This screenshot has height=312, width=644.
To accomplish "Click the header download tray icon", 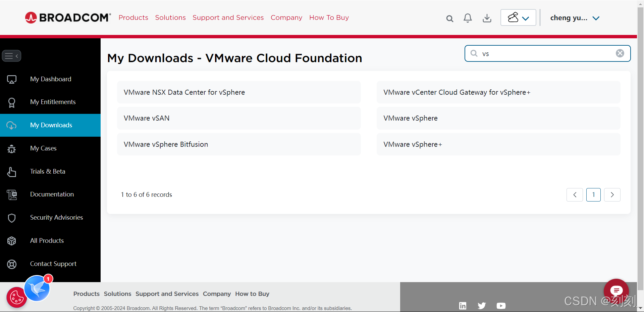I will 487,18.
